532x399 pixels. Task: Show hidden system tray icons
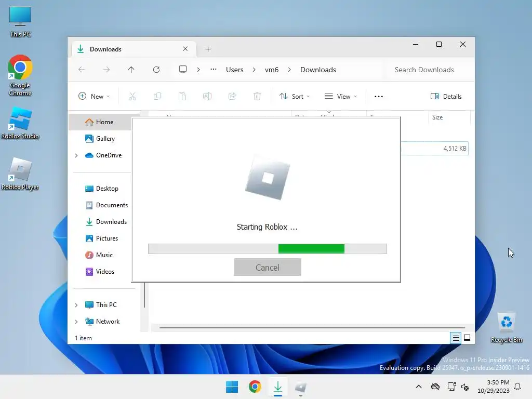click(419, 387)
